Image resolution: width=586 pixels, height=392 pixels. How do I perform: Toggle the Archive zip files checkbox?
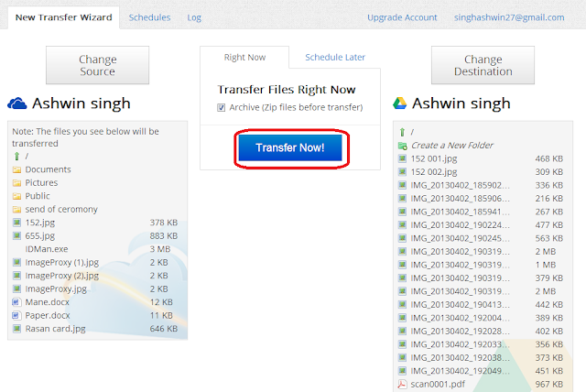[x=222, y=108]
